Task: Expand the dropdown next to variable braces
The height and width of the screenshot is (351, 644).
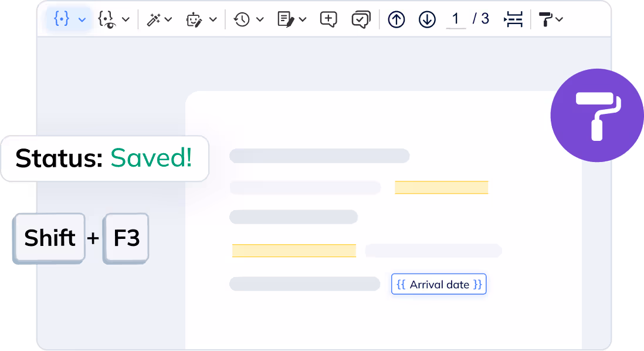Action: click(x=82, y=19)
